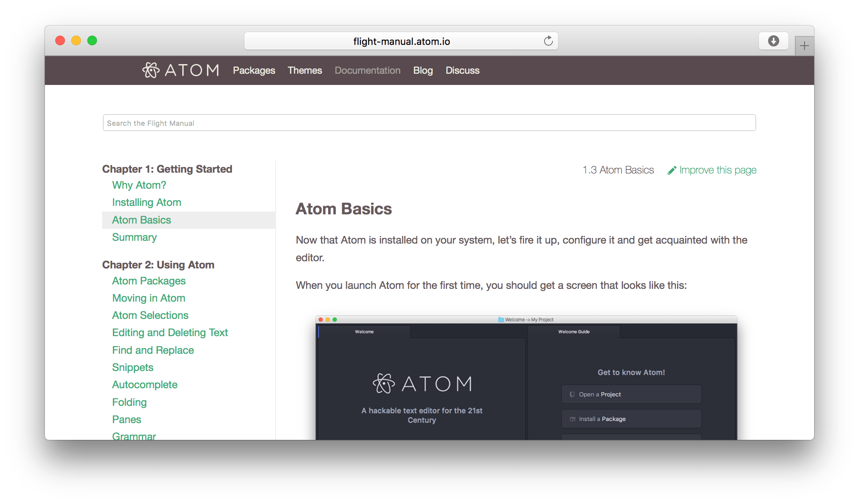Click the Open a Project folder icon
The height and width of the screenshot is (504, 859).
tap(572, 394)
